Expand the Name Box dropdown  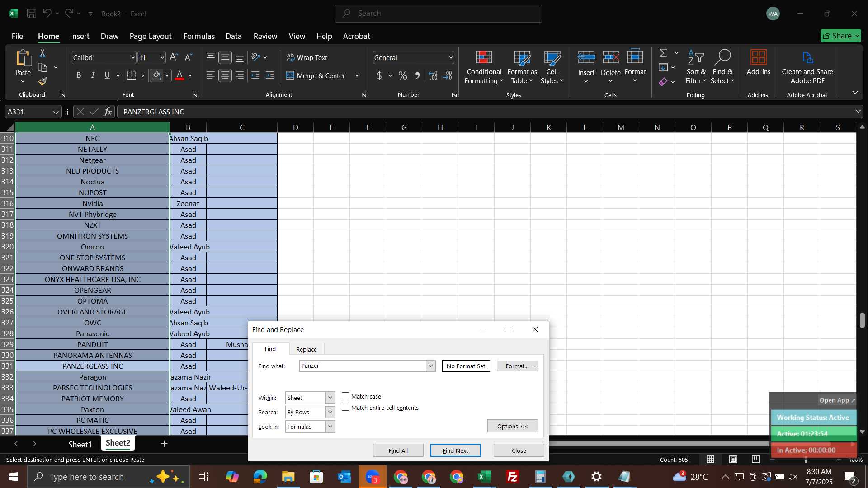click(x=56, y=112)
